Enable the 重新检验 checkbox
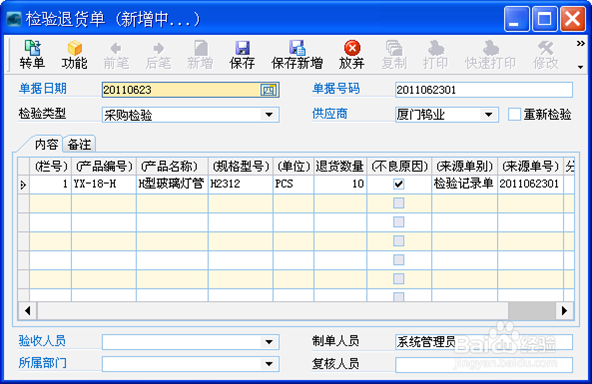 514,114
